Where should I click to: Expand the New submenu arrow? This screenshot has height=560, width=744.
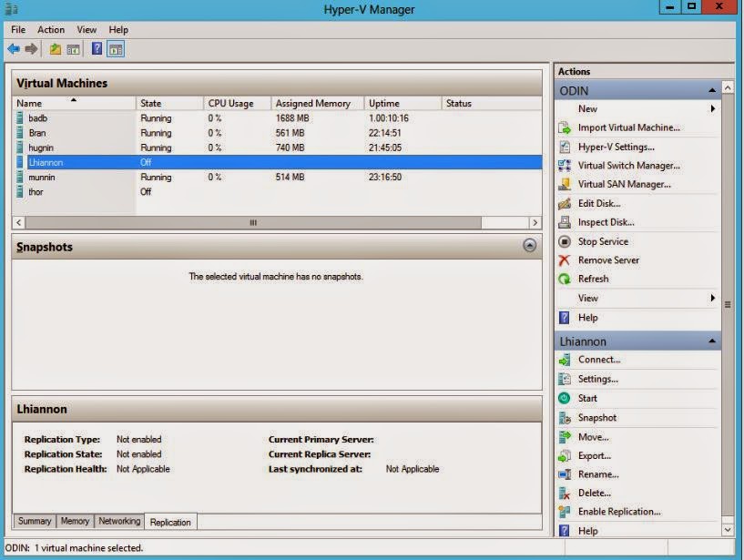click(x=713, y=108)
